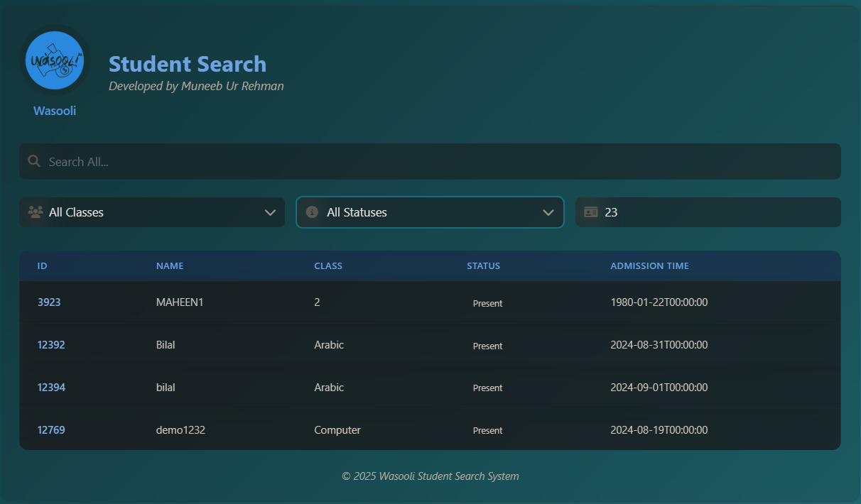Open student ID 12392
Screen dimensions: 861x504
[51, 345]
